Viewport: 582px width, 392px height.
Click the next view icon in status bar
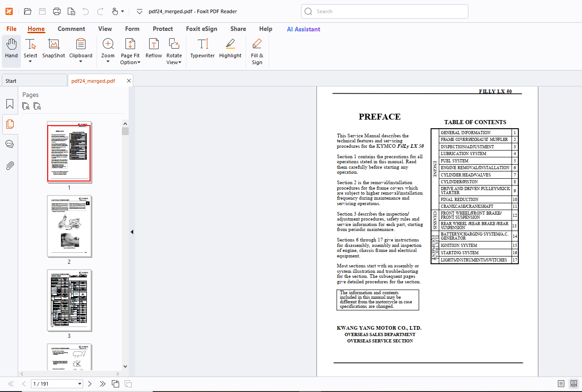click(x=128, y=384)
